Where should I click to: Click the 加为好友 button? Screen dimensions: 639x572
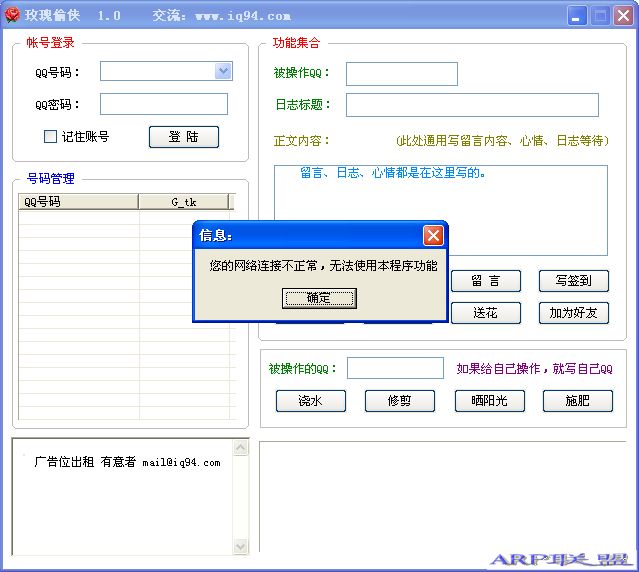click(x=573, y=313)
